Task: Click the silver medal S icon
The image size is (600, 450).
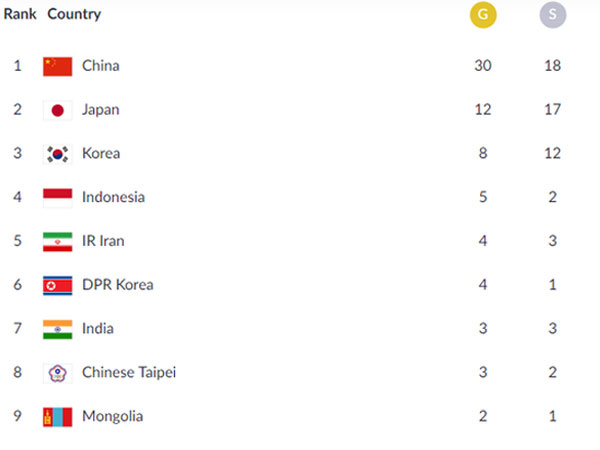Action: (553, 15)
